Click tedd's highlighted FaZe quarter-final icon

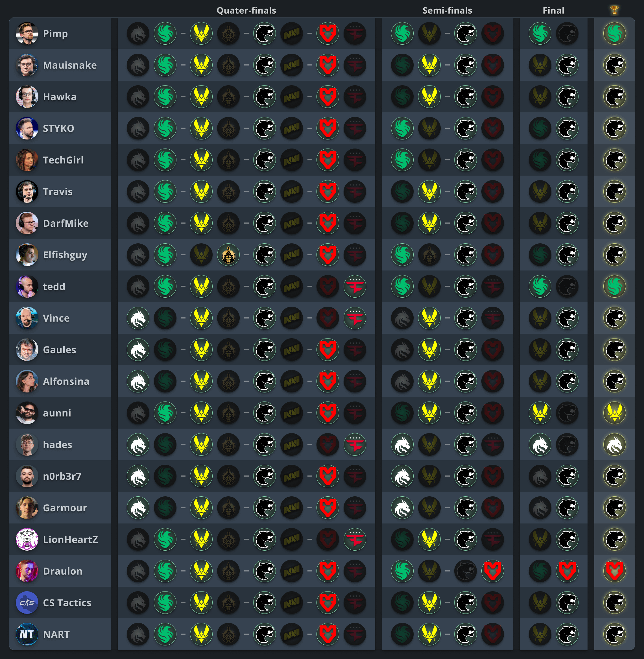point(355,287)
